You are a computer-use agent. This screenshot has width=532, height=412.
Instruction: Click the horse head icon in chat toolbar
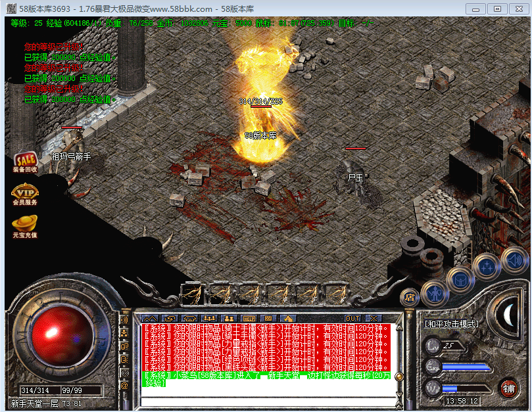coord(288,319)
